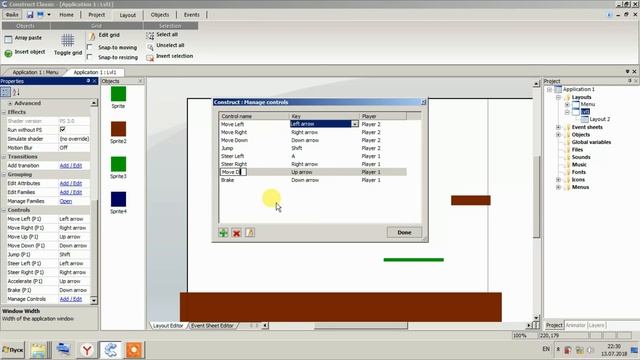Viewport: 640px width, 360px height.
Task: Open the Yandex browser taskbar icon
Action: click(x=87, y=350)
